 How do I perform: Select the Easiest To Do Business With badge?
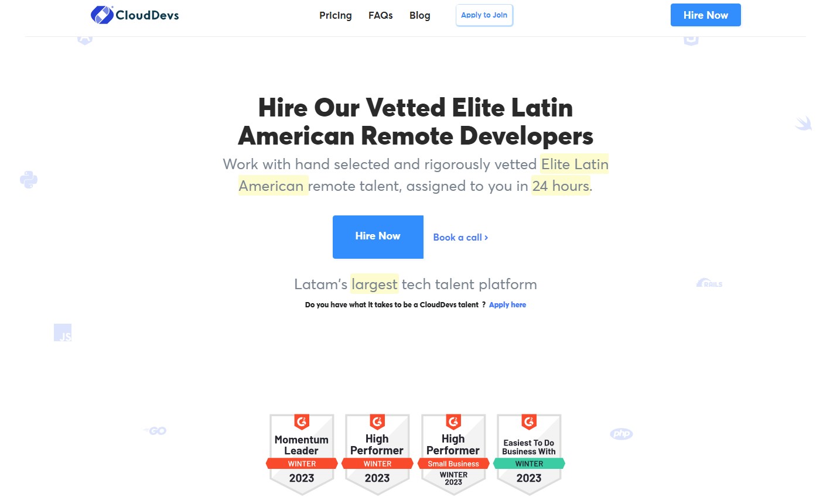click(529, 454)
